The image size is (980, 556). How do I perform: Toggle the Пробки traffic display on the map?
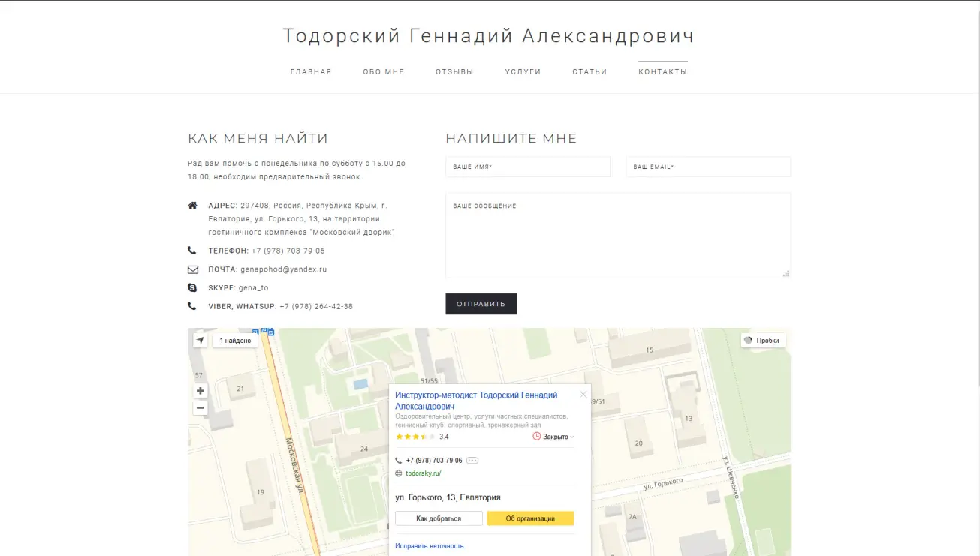763,340
